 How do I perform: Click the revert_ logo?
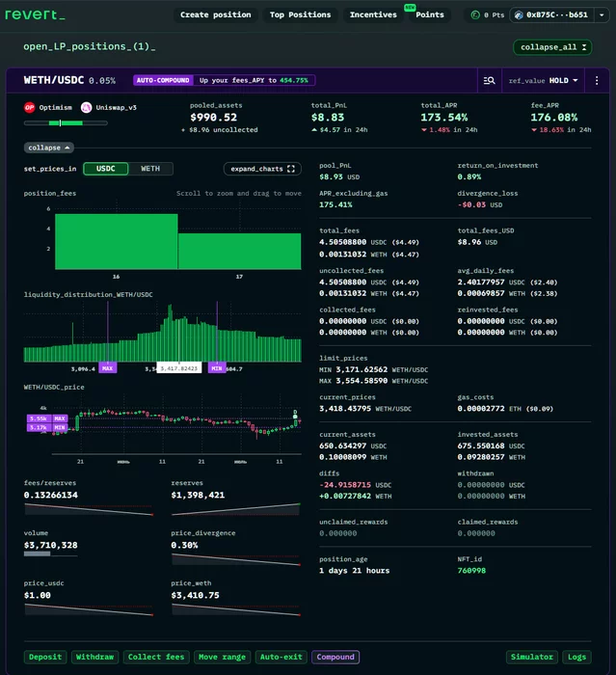pos(35,14)
